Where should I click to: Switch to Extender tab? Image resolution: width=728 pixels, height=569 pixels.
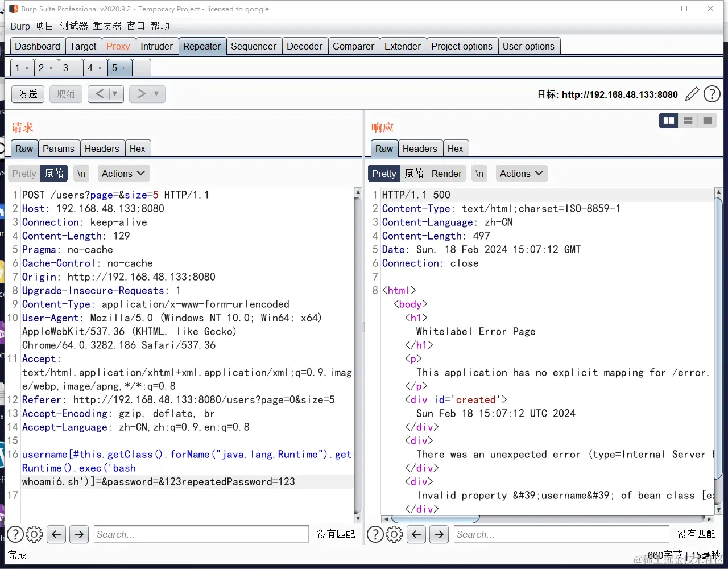pos(403,46)
